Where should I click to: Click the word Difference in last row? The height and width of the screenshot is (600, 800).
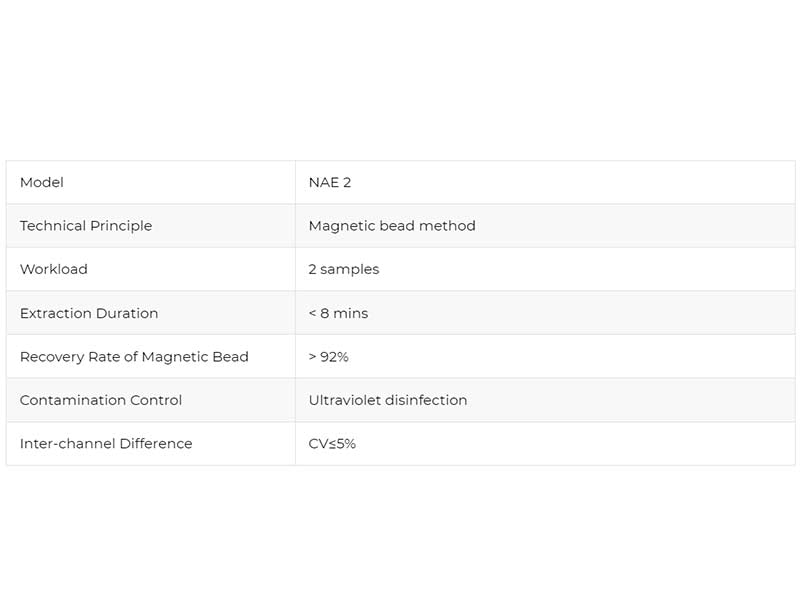(x=155, y=444)
